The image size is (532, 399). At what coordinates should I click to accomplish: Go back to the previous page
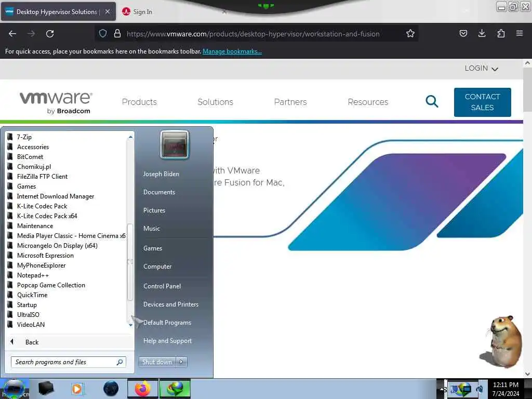click(x=12, y=34)
